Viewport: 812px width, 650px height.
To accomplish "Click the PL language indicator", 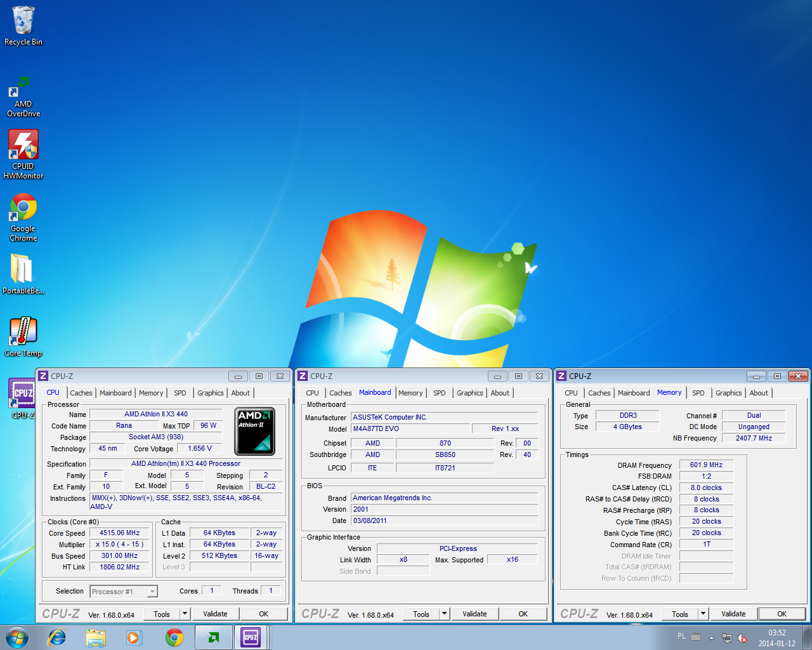I will click(681, 636).
